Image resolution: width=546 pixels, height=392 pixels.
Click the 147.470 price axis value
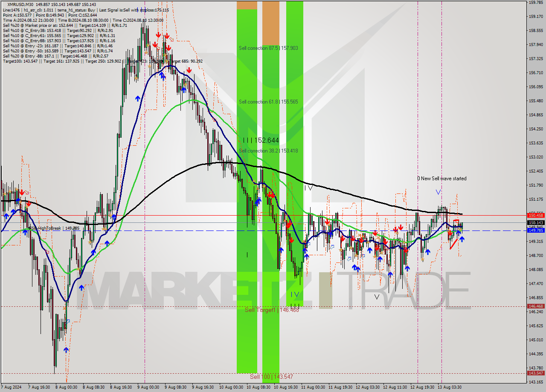(535, 283)
